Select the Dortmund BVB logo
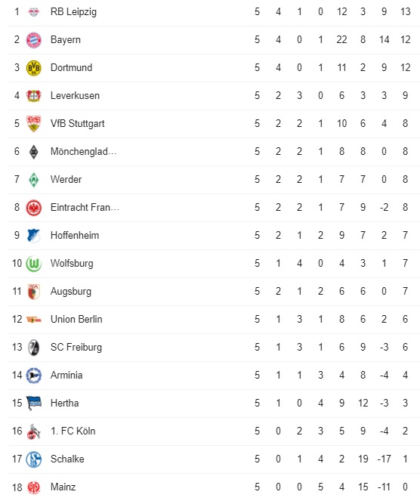The image size is (420, 504). pos(34,68)
